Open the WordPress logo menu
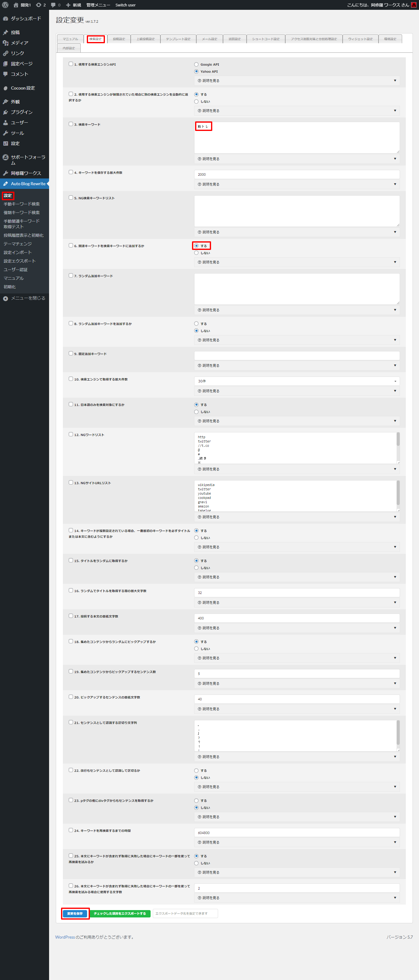The width and height of the screenshot is (419, 980). [5, 5]
